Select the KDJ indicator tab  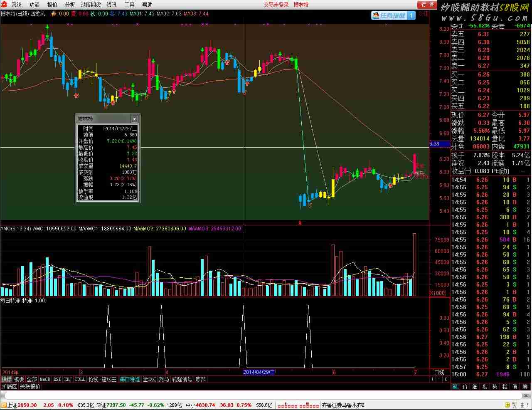click(x=68, y=379)
